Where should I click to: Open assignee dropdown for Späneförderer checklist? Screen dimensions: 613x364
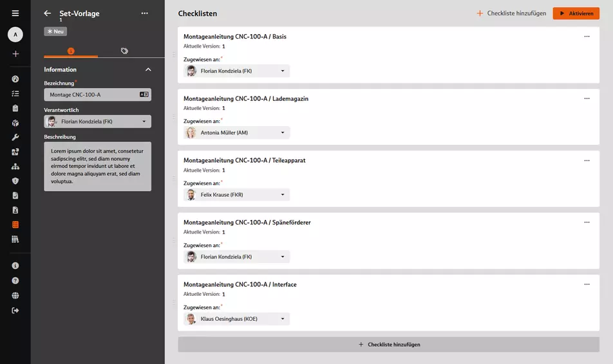pyautogui.click(x=236, y=257)
